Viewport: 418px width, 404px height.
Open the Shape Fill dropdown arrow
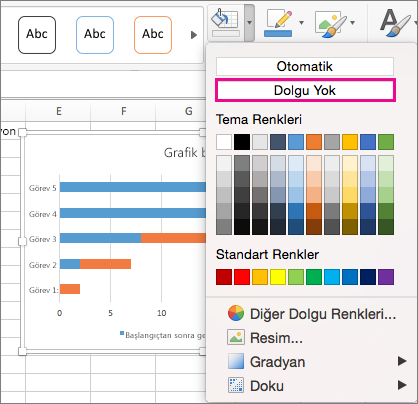249,23
